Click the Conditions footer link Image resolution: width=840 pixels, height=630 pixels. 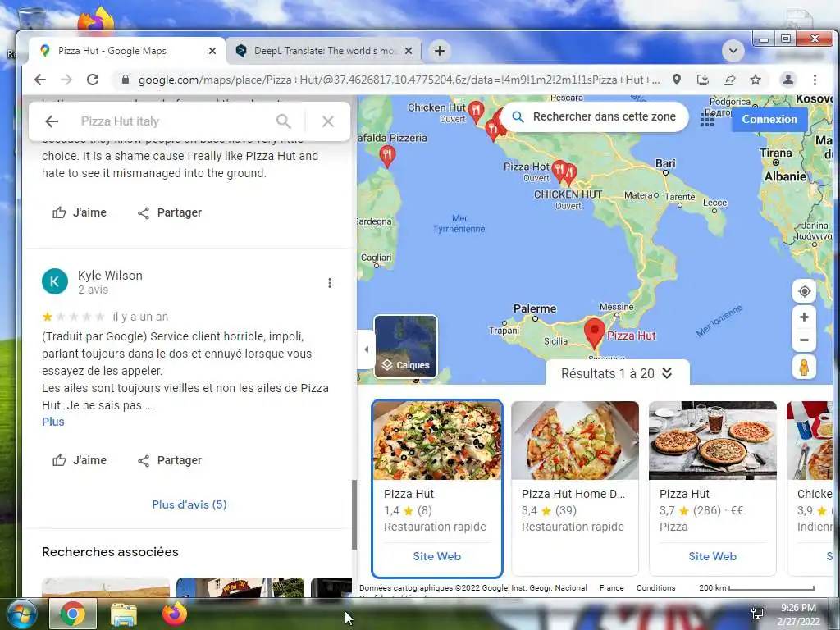pos(655,587)
